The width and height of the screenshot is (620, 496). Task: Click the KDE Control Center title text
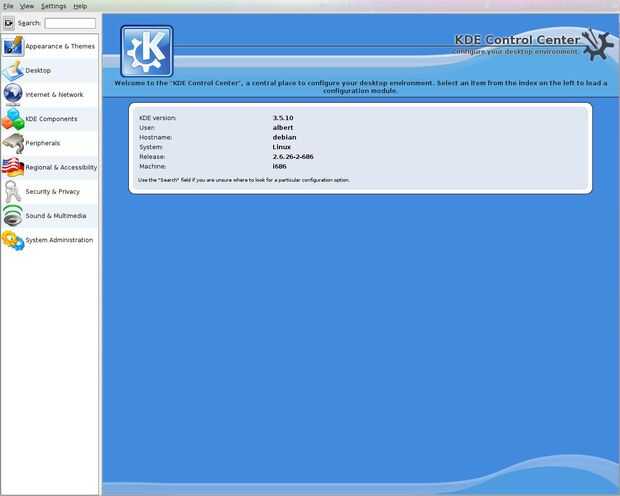[517, 40]
